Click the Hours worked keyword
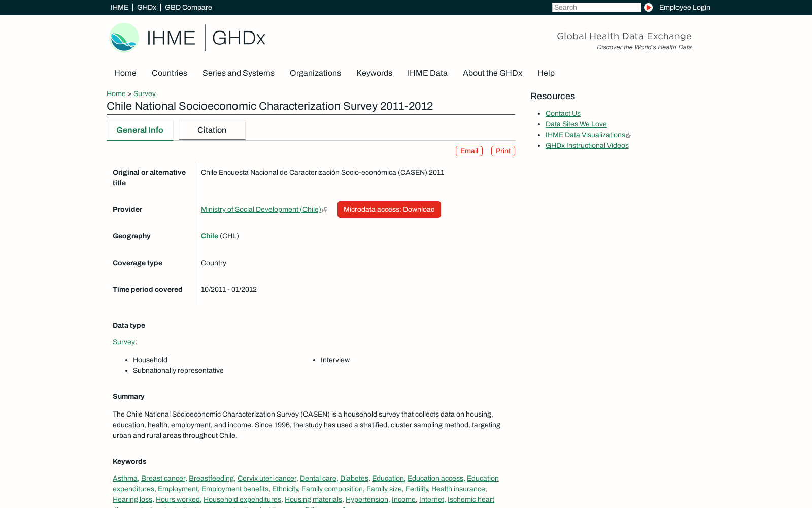The width and height of the screenshot is (812, 508). [x=178, y=499]
